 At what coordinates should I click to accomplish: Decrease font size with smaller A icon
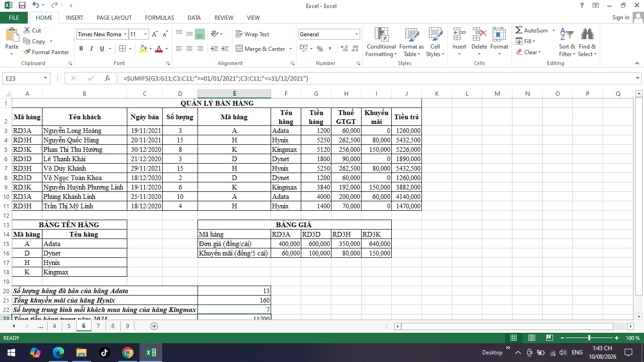coord(165,34)
